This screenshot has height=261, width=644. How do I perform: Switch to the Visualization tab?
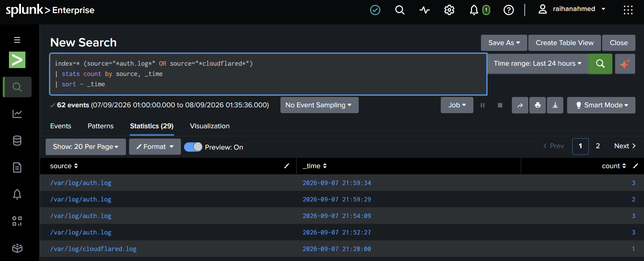(210, 126)
